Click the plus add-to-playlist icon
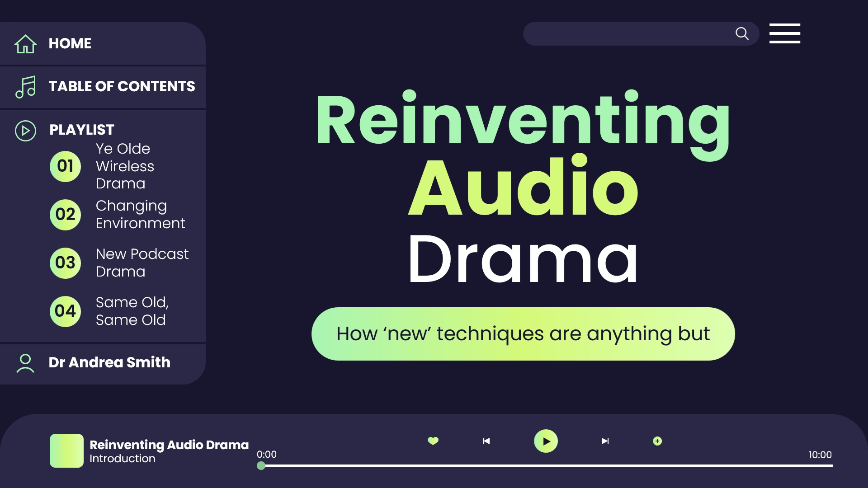The image size is (868, 488). 657,441
